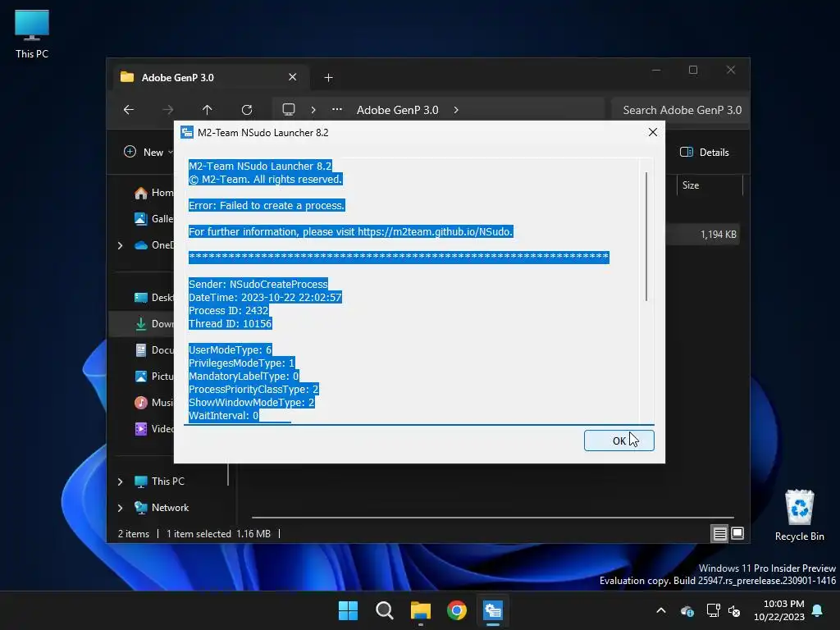This screenshot has height=630, width=840.
Task: Open File Explorer from the taskbar
Action: pos(421,610)
